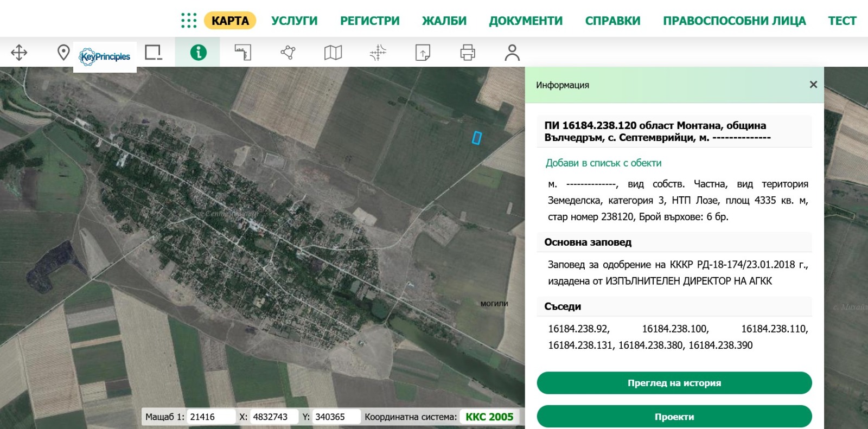The height and width of the screenshot is (429, 868).
Task: Click neighbor parcel 16184.238.100
Action: tap(675, 329)
